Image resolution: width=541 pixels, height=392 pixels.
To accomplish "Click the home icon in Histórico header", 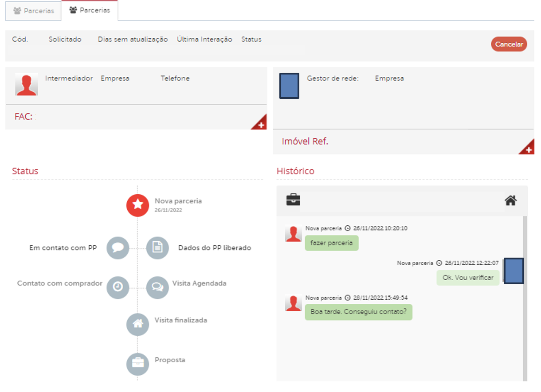I will click(x=511, y=200).
